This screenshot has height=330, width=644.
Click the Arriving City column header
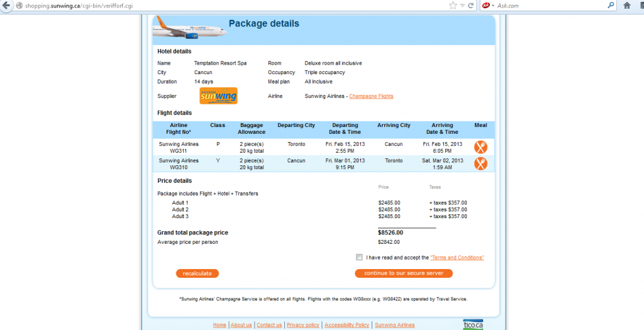coord(394,125)
